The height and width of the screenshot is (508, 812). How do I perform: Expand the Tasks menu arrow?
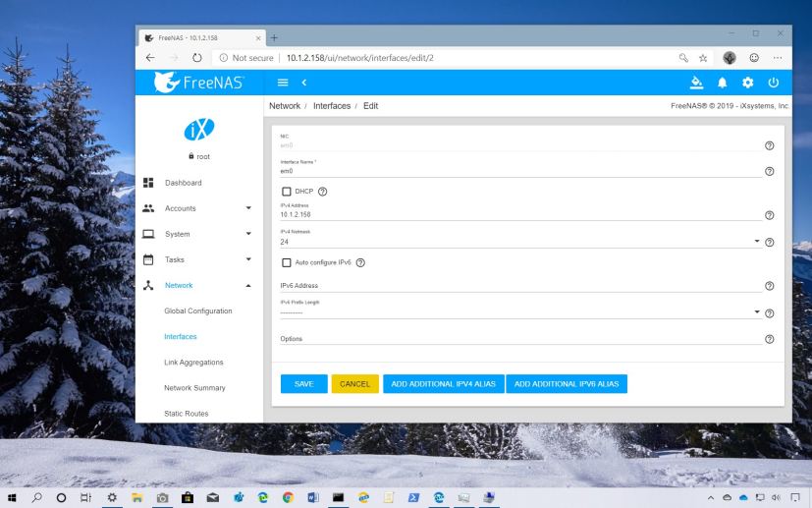tap(248, 259)
